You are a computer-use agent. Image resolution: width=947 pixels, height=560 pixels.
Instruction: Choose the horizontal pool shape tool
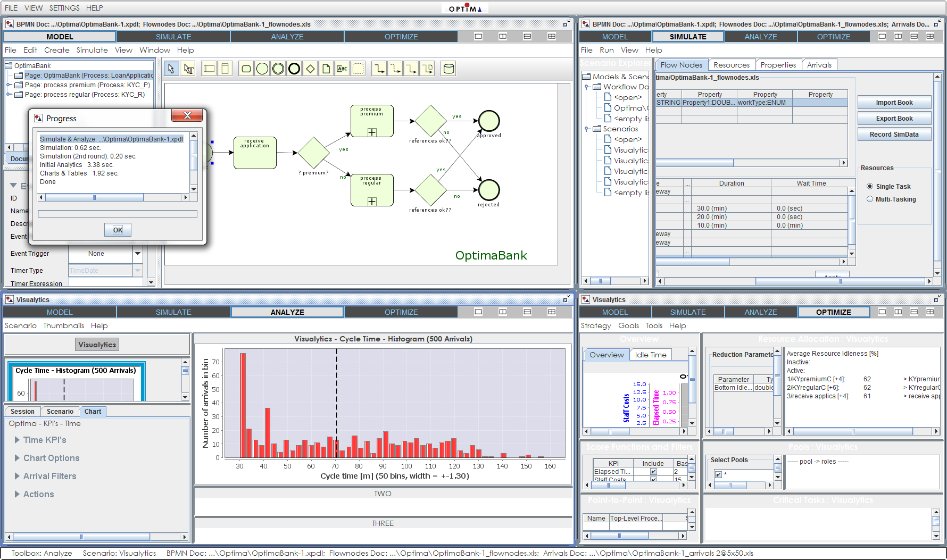point(209,69)
